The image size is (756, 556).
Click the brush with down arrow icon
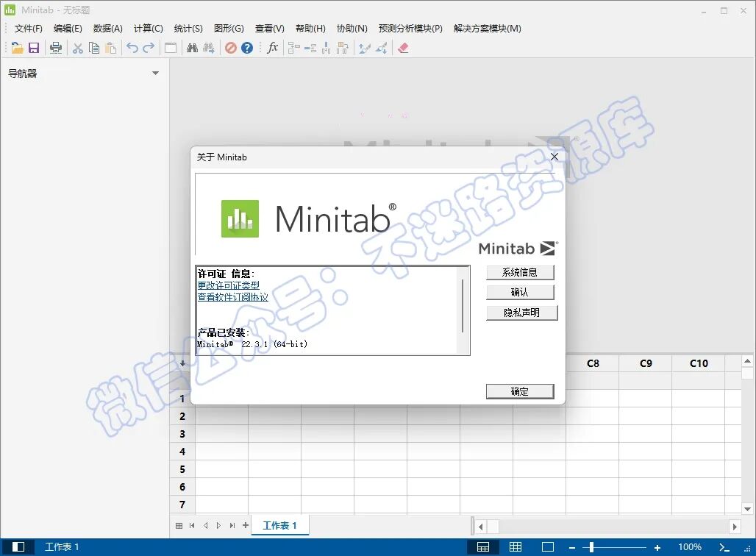[382, 48]
